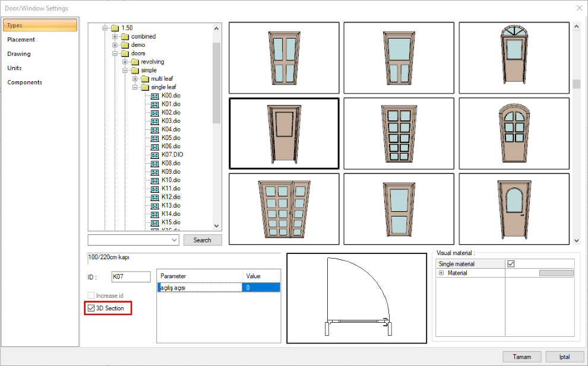The height and width of the screenshot is (366, 588).
Task: Click the K12.dio file icon in tree
Action: point(155,196)
